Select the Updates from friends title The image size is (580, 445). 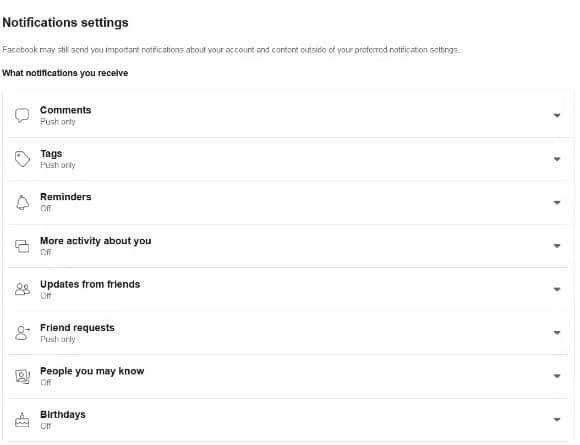[x=90, y=284]
